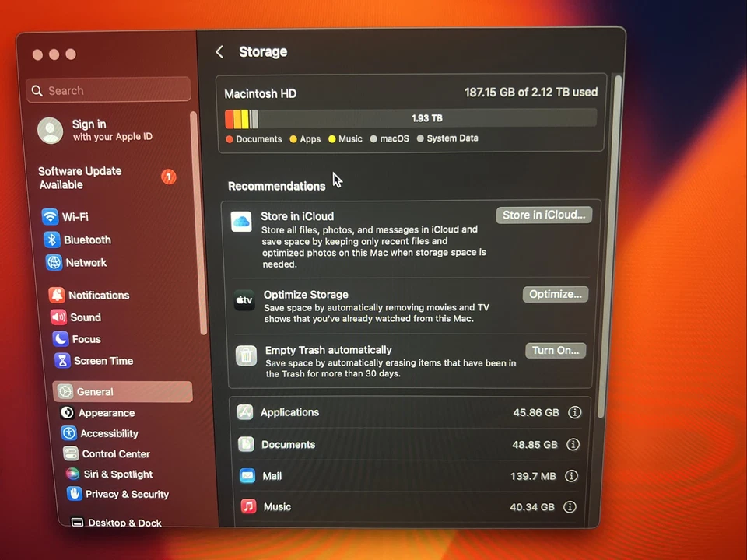Click the iCloud cloud icon
Viewport: 747px width, 560px height.
241,222
